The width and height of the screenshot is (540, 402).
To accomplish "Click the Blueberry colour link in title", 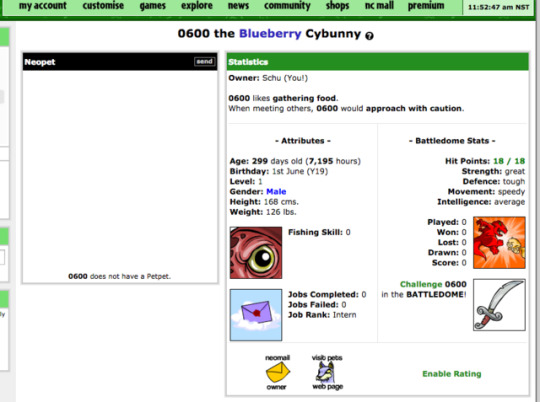I will click(270, 33).
